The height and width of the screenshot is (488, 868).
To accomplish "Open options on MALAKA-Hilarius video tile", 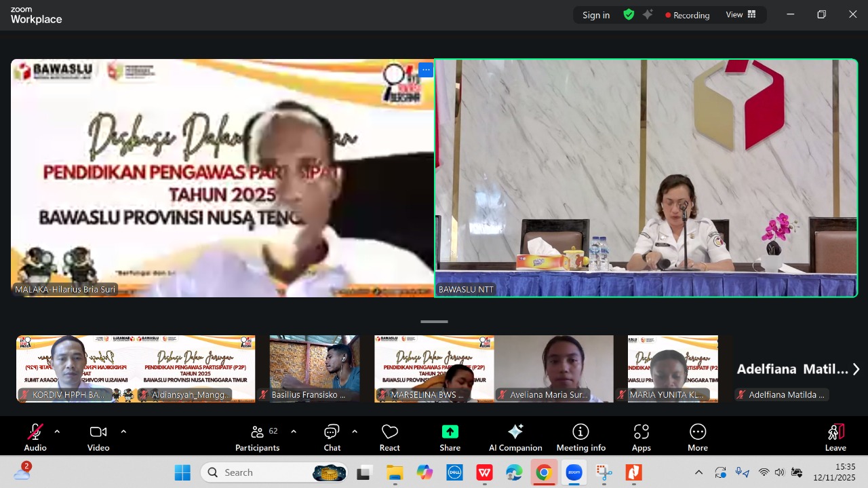I will [425, 70].
